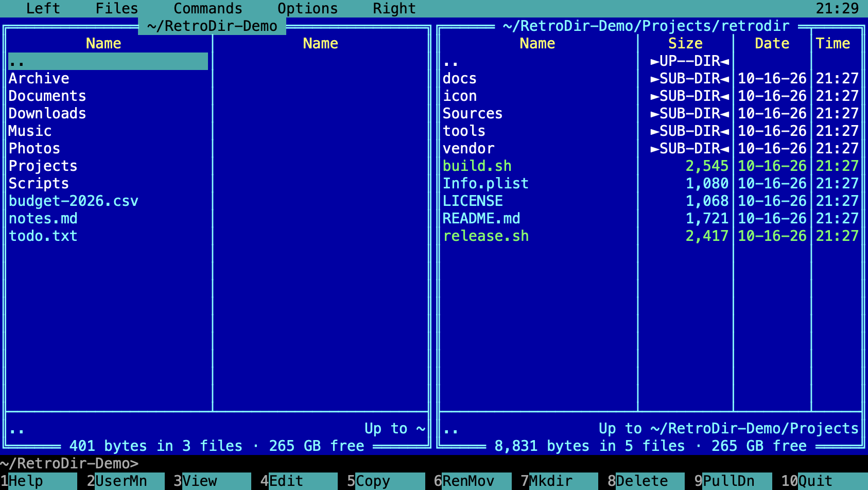Click the UP--DIR entry in right panel
Screen dimensions: 868x490
coord(651,61)
